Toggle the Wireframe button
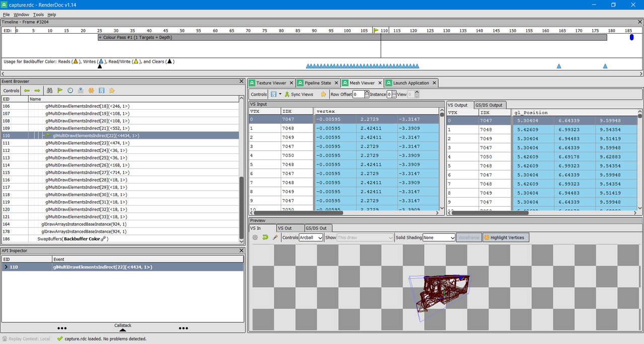This screenshot has width=644, height=344. point(468,237)
